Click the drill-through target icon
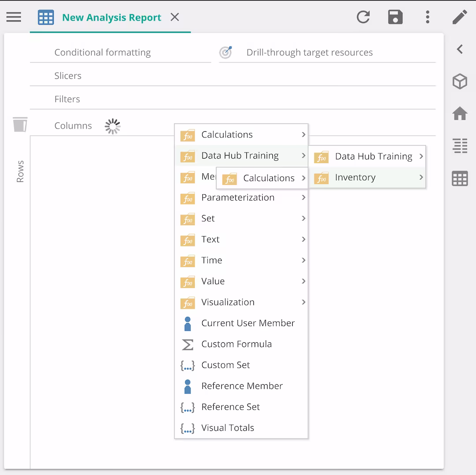 pos(226,52)
